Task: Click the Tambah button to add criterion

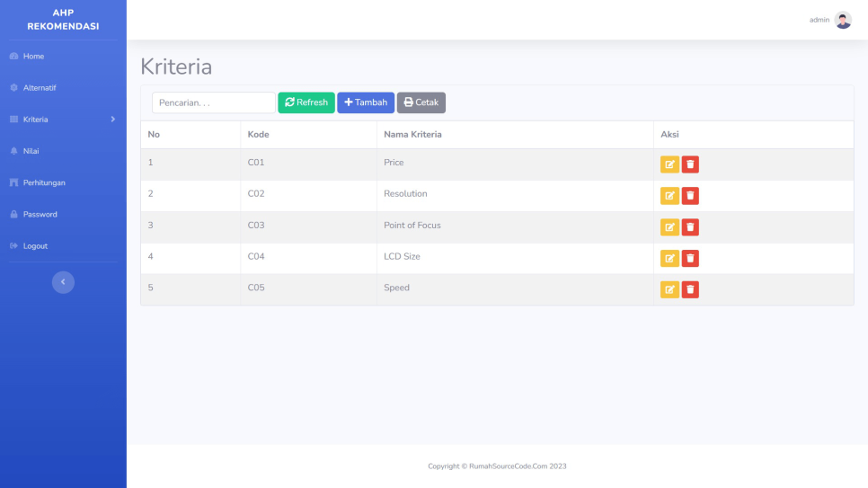Action: [x=366, y=102]
